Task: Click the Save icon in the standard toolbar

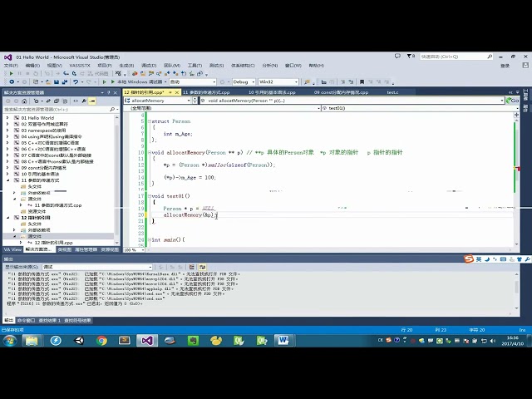Action: [x=57, y=81]
